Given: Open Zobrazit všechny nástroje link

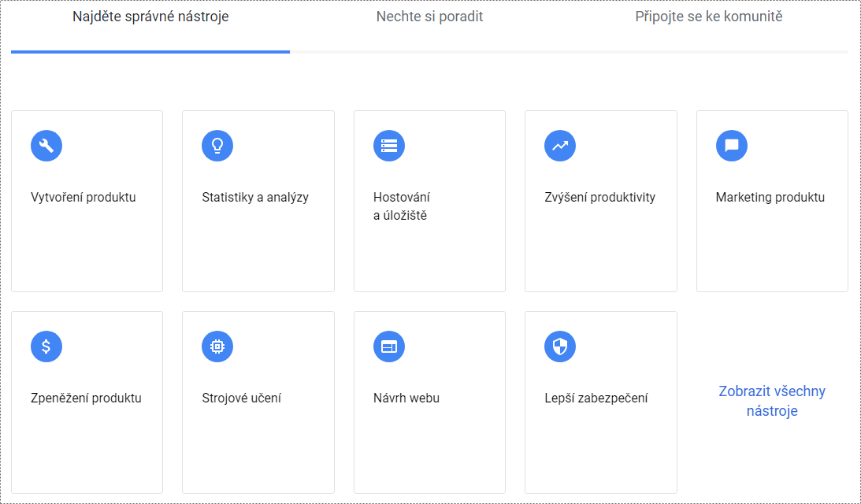Looking at the screenshot, I should point(772,401).
